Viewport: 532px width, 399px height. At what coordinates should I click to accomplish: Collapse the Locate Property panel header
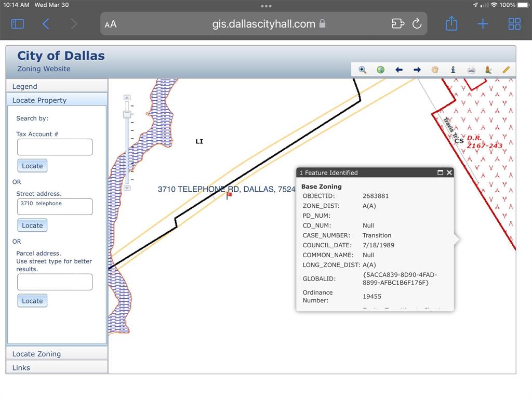57,100
